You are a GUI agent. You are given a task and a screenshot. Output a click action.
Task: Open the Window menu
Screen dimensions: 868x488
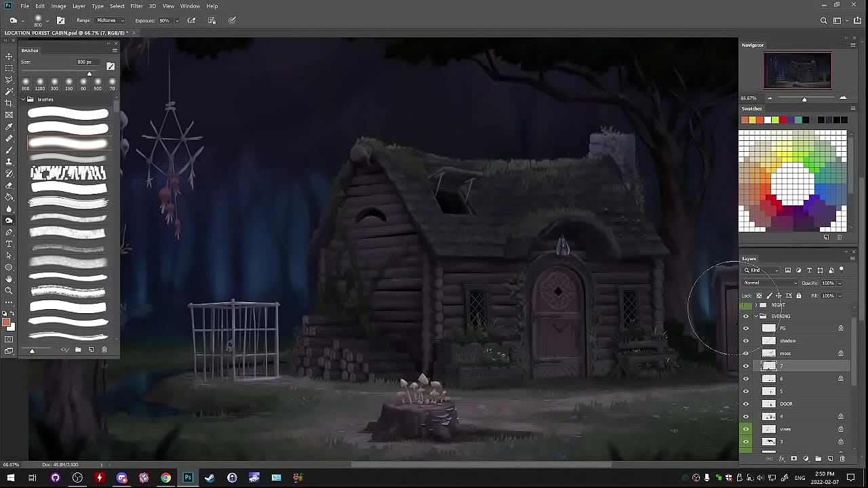tap(190, 6)
